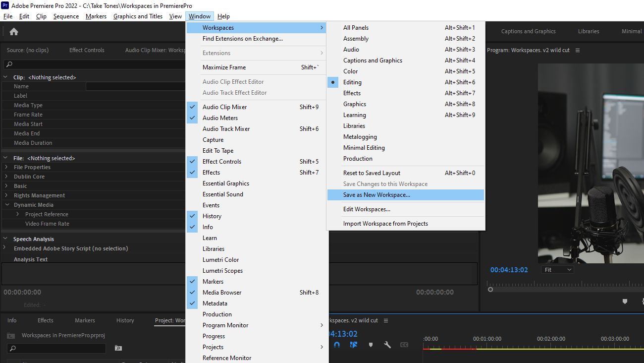644x363 pixels.
Task: Click the Program monitor playhead scrubber
Action: point(490,289)
